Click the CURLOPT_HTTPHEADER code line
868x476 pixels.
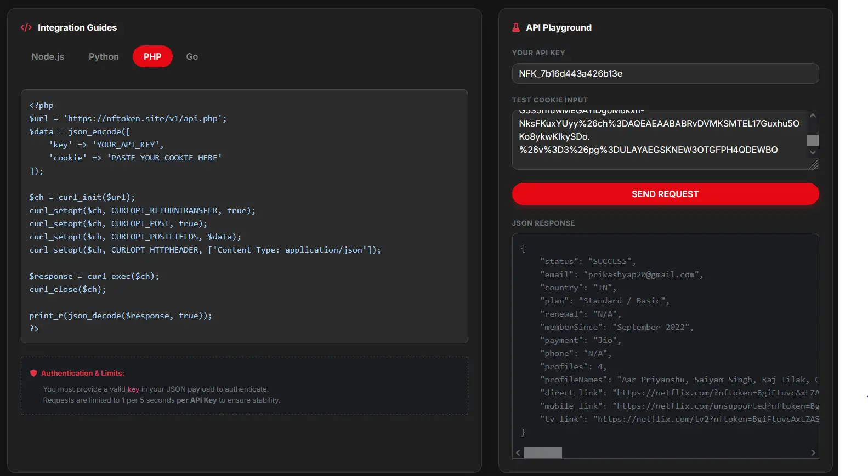pos(205,250)
